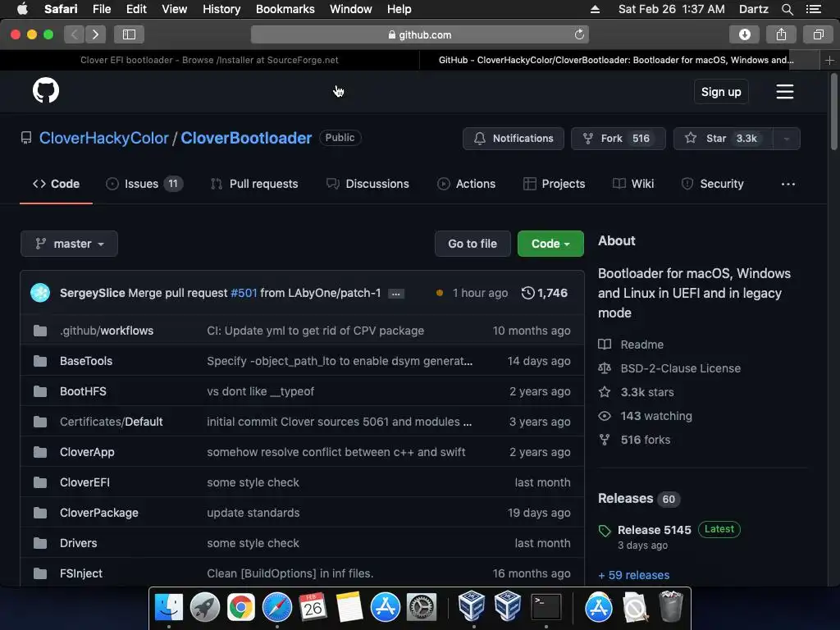Viewport: 840px width, 630px height.
Task: Open 1,746 commits count
Action: [x=552, y=293]
